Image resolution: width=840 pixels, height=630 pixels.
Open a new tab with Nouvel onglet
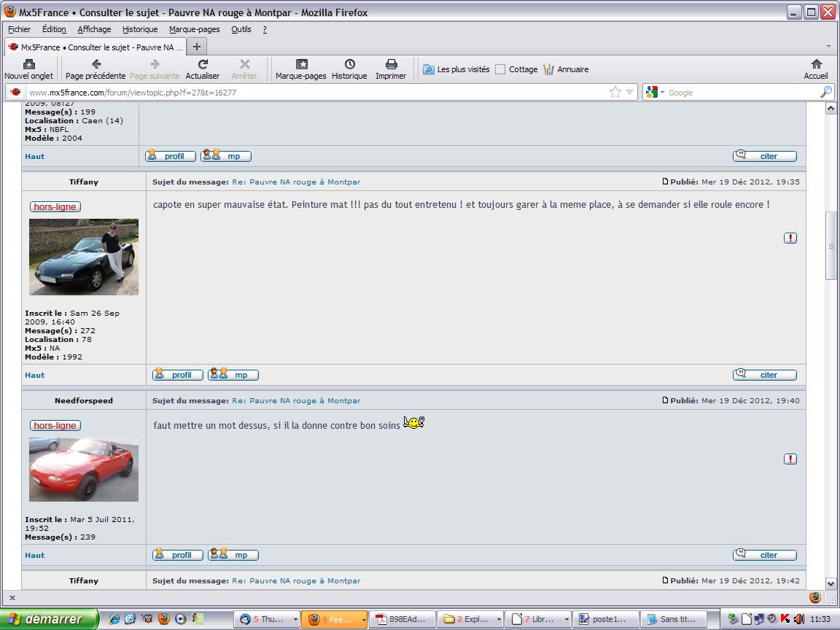(29, 70)
